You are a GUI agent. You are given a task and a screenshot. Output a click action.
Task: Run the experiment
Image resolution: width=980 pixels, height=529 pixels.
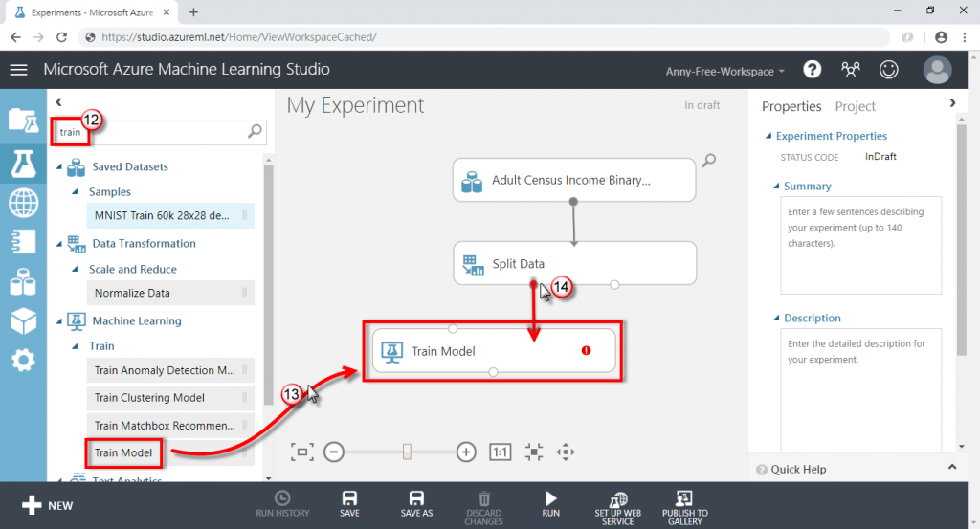tap(550, 504)
